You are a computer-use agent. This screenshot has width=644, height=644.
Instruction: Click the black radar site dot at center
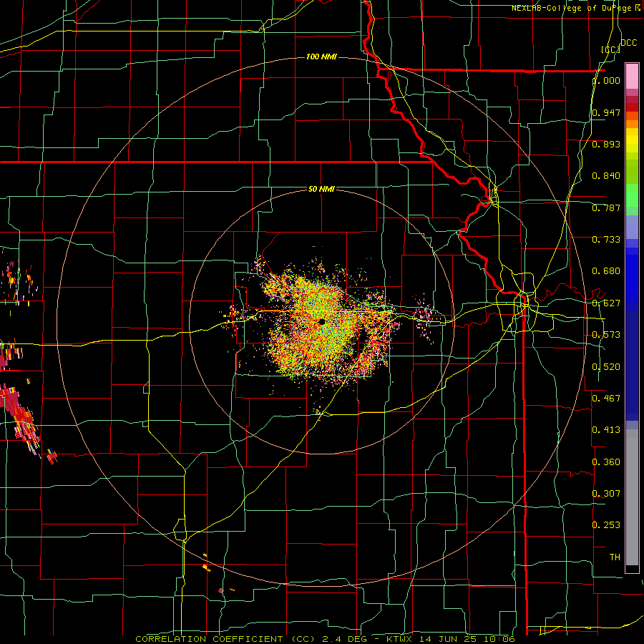pos(321,321)
